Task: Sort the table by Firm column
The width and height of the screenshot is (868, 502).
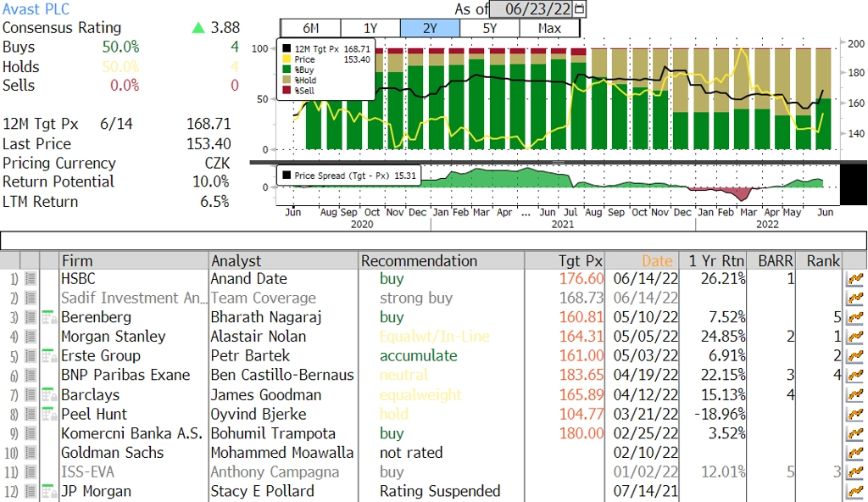Action: (x=133, y=261)
